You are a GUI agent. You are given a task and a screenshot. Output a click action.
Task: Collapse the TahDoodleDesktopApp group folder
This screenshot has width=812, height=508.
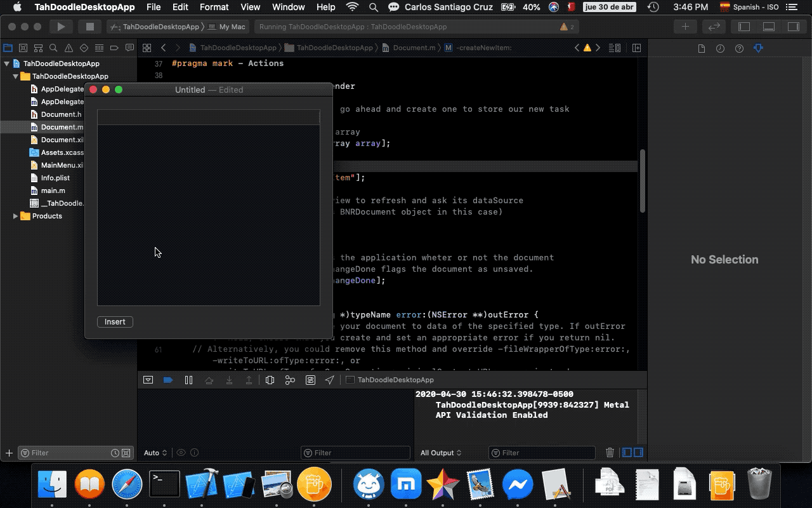coord(16,76)
